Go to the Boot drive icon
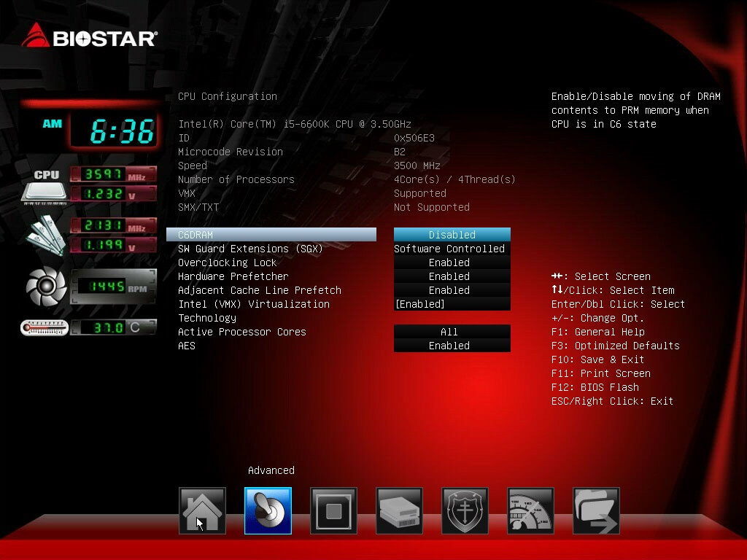This screenshot has height=560, width=747. 399,510
